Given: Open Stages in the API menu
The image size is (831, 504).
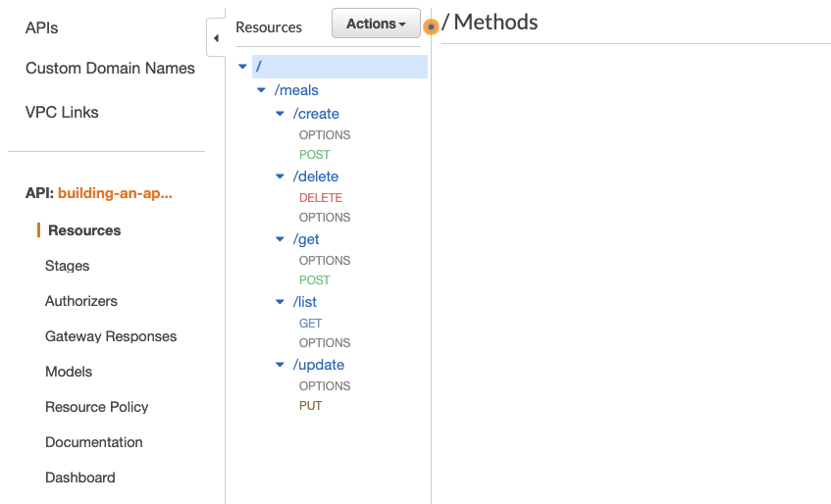Looking at the screenshot, I should (x=67, y=266).
